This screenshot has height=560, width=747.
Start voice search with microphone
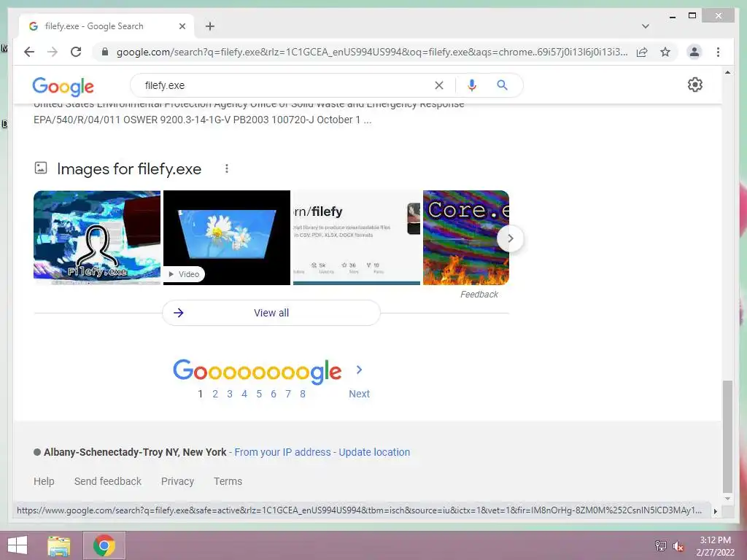[472, 85]
